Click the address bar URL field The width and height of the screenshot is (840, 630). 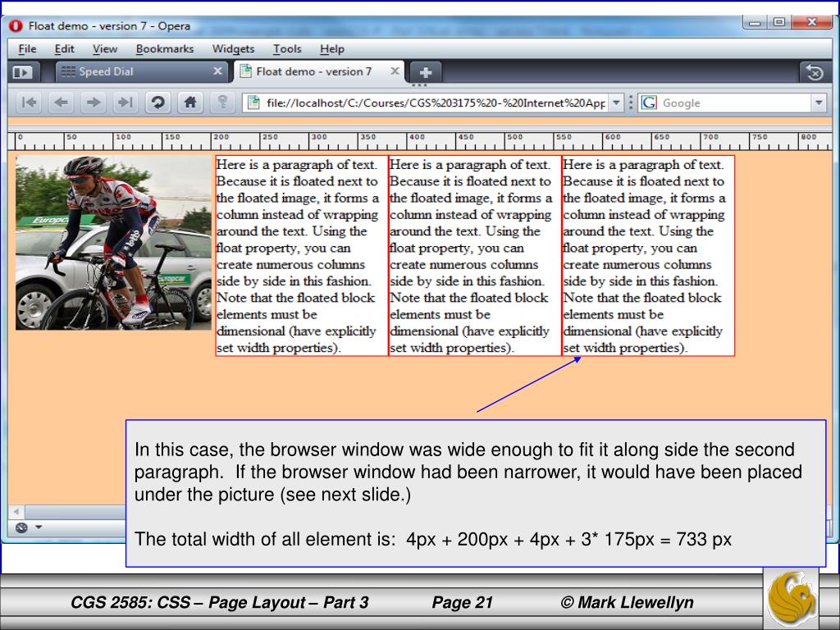point(435,103)
